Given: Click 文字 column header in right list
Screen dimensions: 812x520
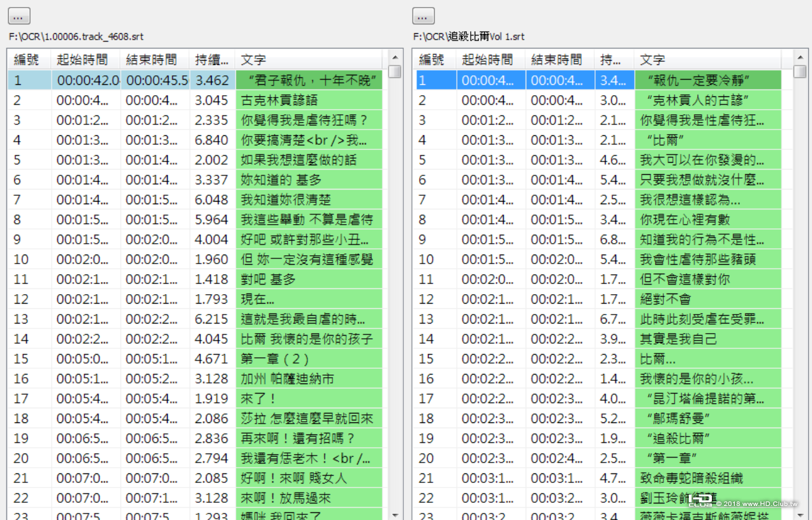Looking at the screenshot, I should pos(708,60).
